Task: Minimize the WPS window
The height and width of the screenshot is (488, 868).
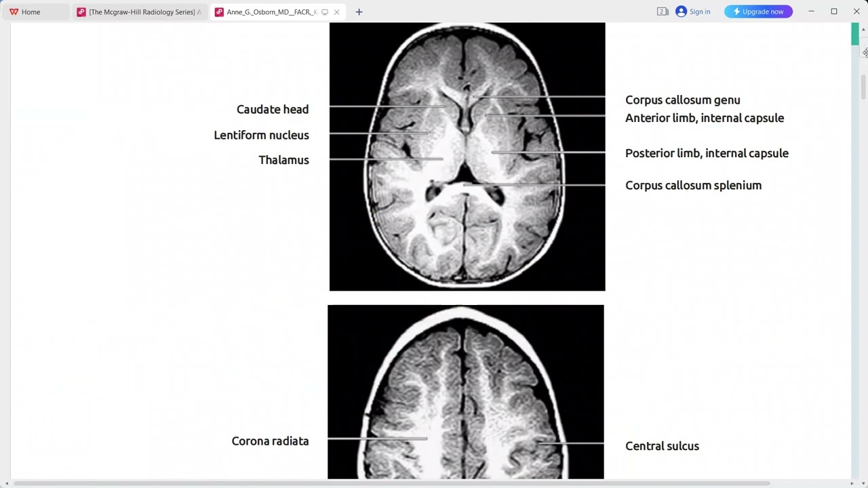Action: (811, 12)
